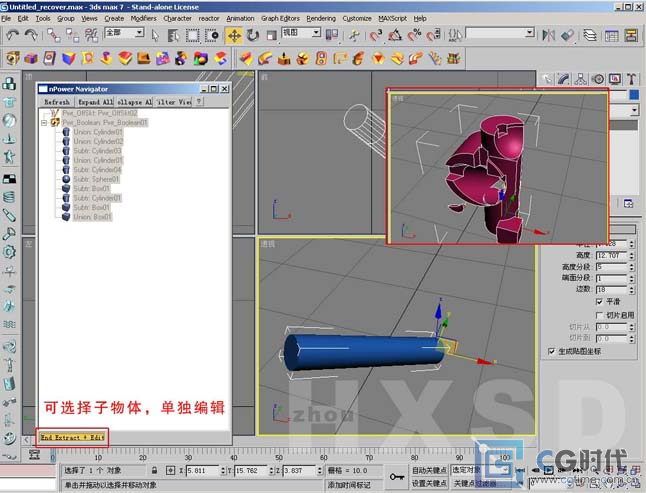
Task: Click Collapse All in nPower Navigator
Action: [x=134, y=102]
